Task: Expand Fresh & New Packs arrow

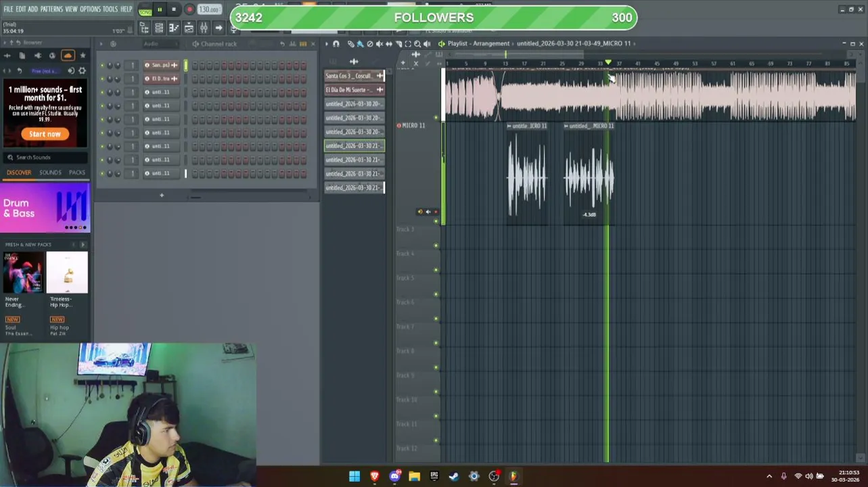Action: pyautogui.click(x=83, y=244)
